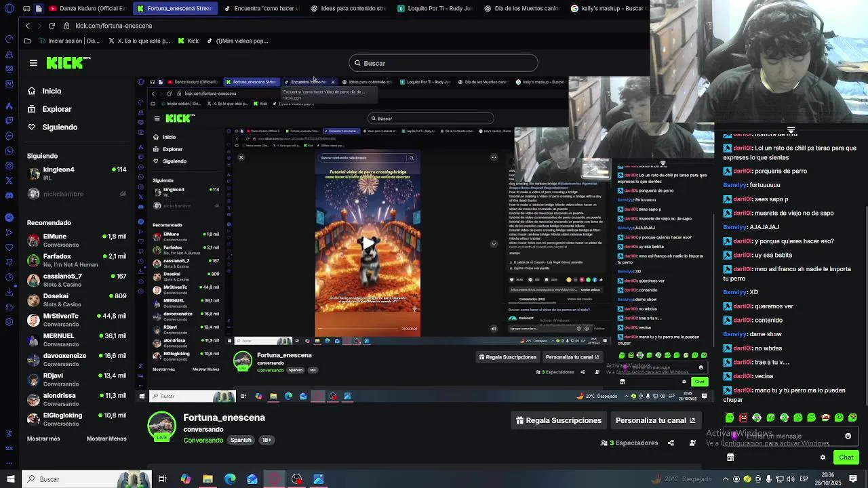This screenshot has width=868, height=488.
Task: Open the MERNUEL recommended channel
Action: 77,340
